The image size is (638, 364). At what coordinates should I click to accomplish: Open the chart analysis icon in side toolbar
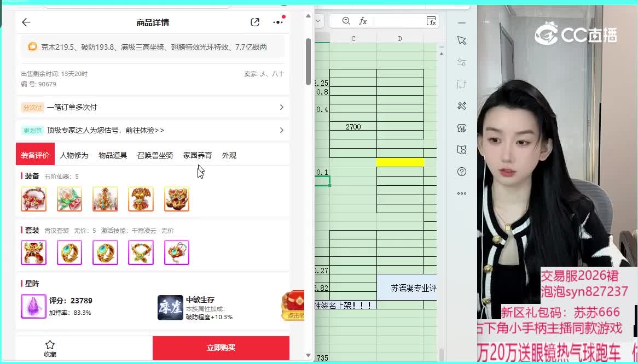click(461, 128)
